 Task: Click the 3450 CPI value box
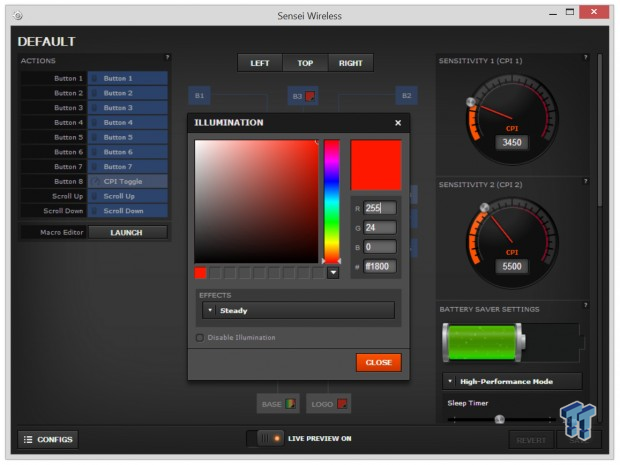coord(512,142)
